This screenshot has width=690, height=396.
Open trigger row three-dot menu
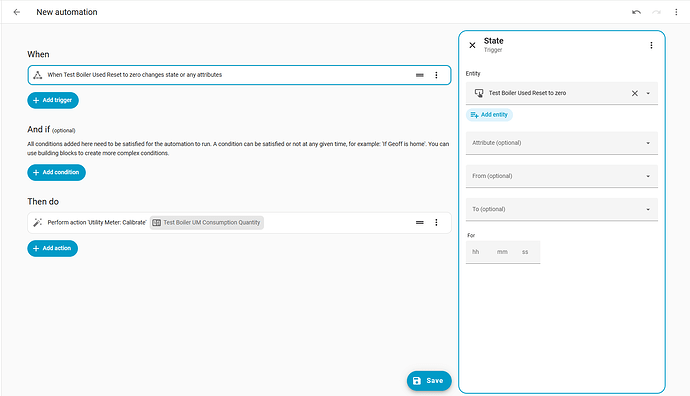pyautogui.click(x=436, y=75)
